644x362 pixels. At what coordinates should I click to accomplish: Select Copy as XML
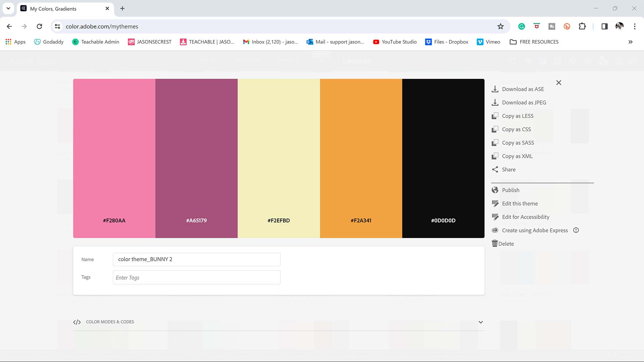517,156
